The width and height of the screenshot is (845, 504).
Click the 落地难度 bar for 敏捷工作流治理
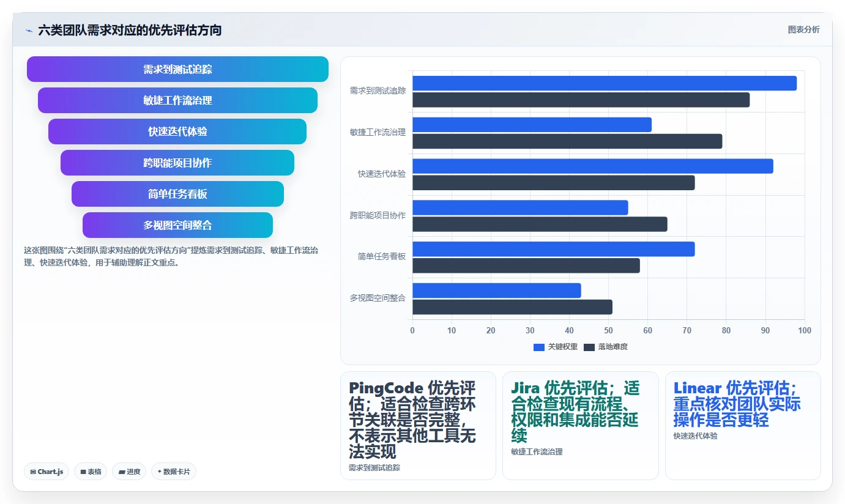[x=567, y=141]
